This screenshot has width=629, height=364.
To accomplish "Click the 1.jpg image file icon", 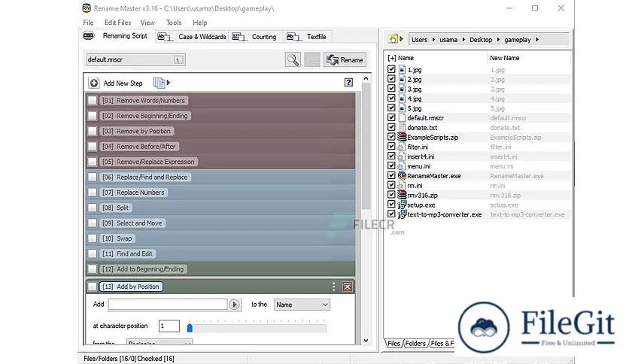I will pyautogui.click(x=402, y=69).
